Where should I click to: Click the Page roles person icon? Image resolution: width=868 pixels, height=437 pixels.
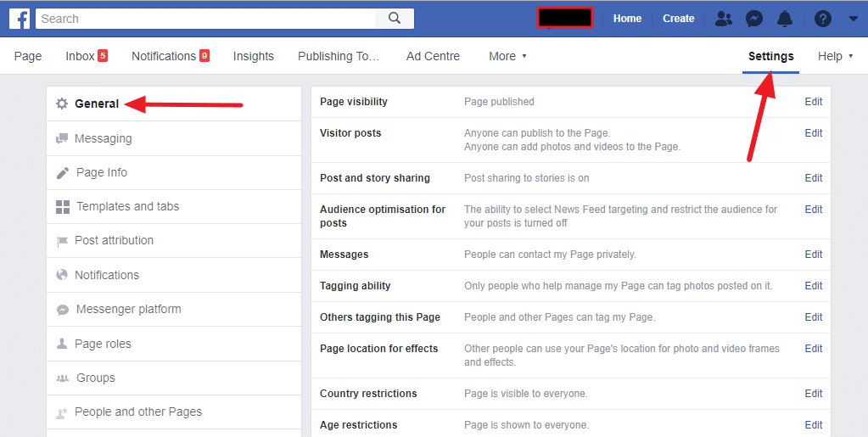(x=62, y=344)
